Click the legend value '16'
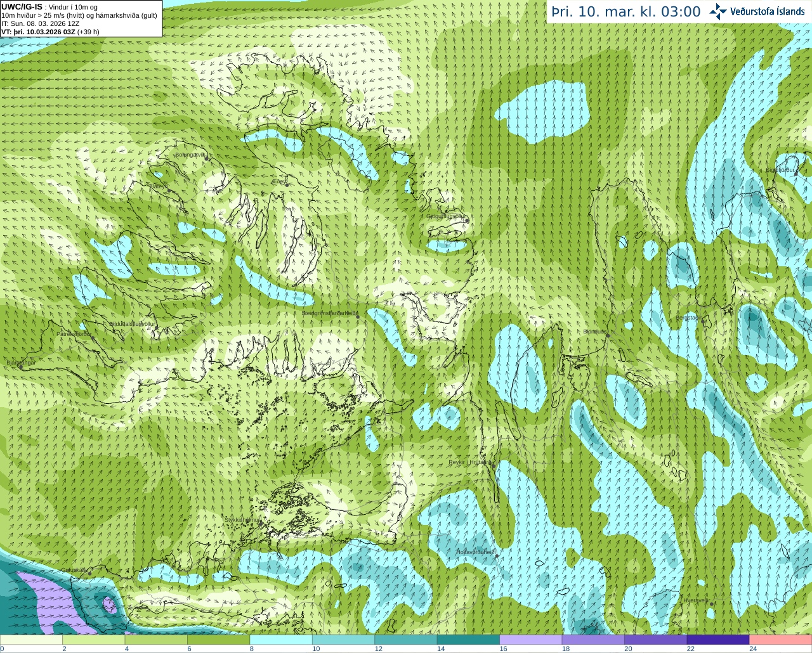The width and height of the screenshot is (812, 653). coord(503,649)
